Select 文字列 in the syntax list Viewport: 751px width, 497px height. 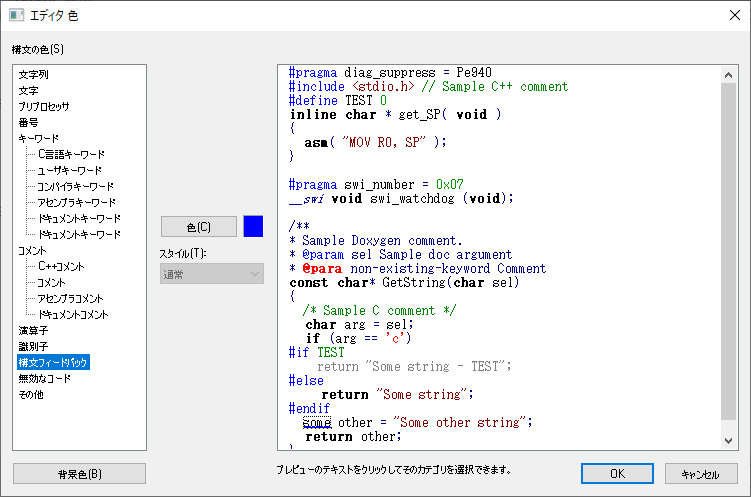click(x=33, y=74)
